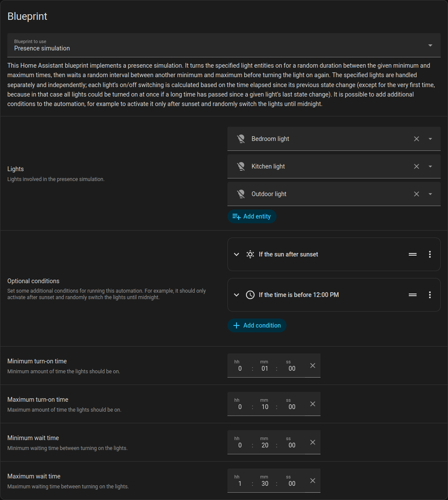Open more options for sunset condition

[430, 254]
